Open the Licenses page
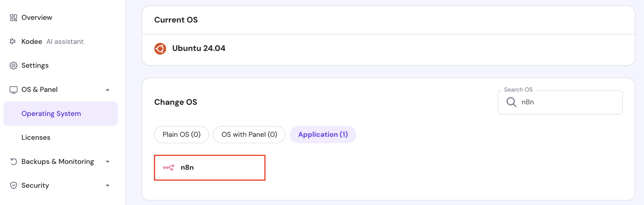Image resolution: width=644 pixels, height=205 pixels. pyautogui.click(x=36, y=137)
